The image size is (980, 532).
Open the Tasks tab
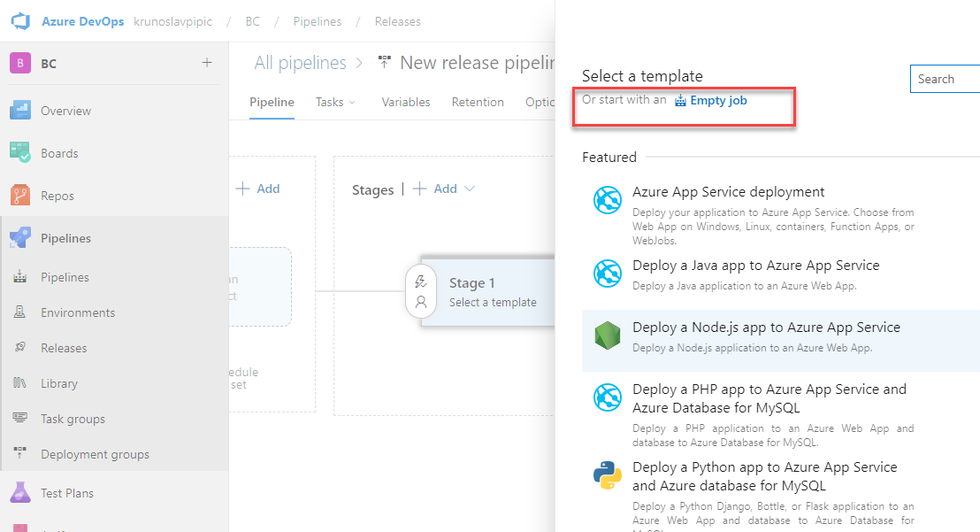[x=329, y=102]
